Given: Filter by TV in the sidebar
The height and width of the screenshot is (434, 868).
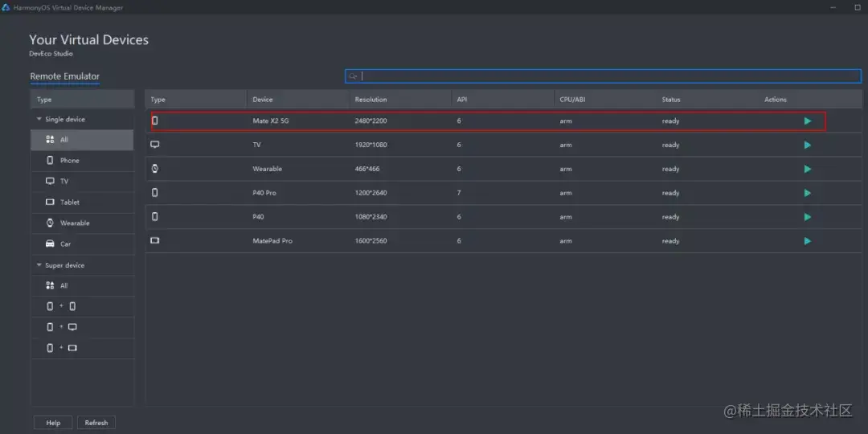Looking at the screenshot, I should 82,181.
